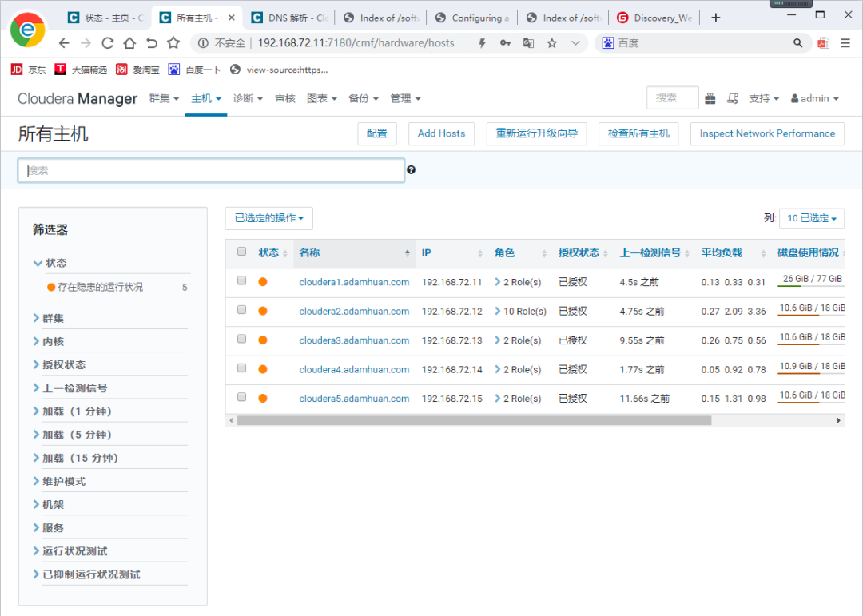Viewport: 863px width, 616px height.
Task: Click the search help question mark icon
Action: pos(412,169)
